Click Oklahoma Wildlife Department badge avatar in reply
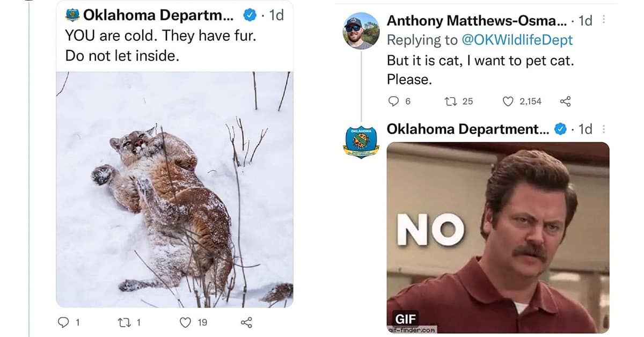 coord(361,142)
